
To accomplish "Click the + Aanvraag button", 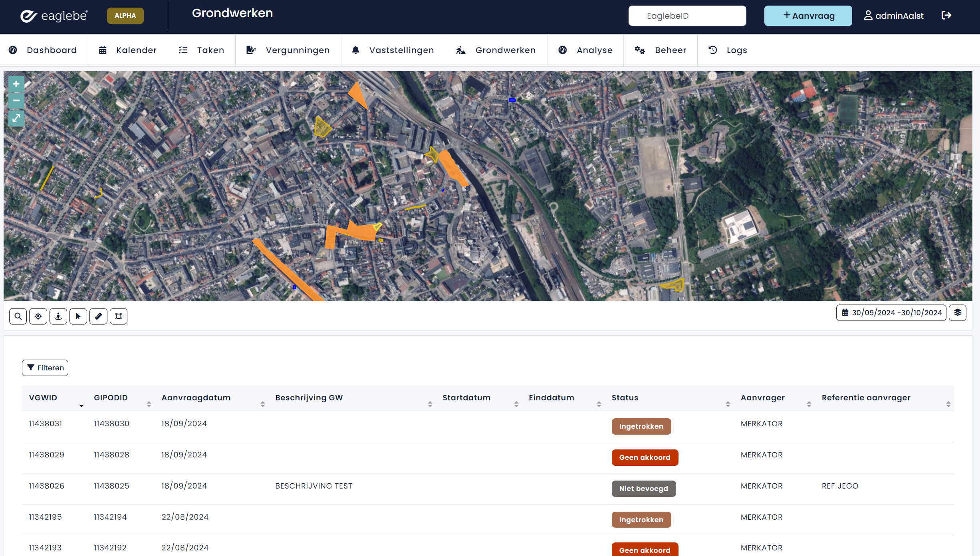I will click(x=808, y=16).
